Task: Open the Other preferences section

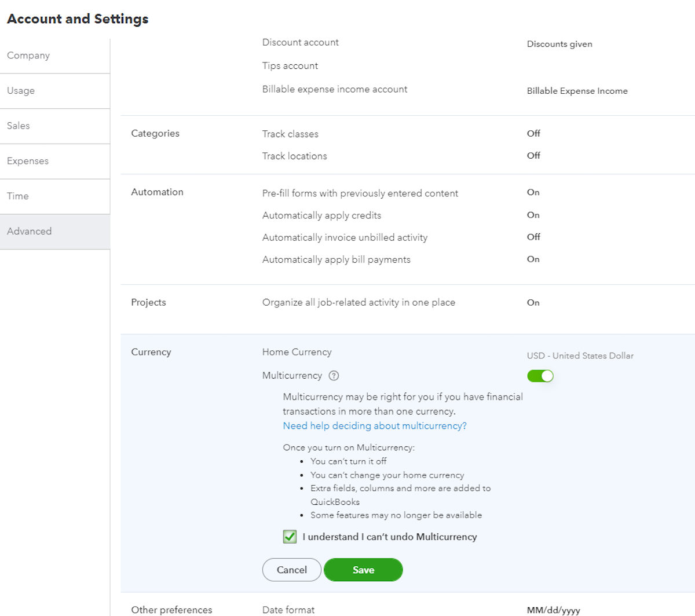Action: click(171, 610)
